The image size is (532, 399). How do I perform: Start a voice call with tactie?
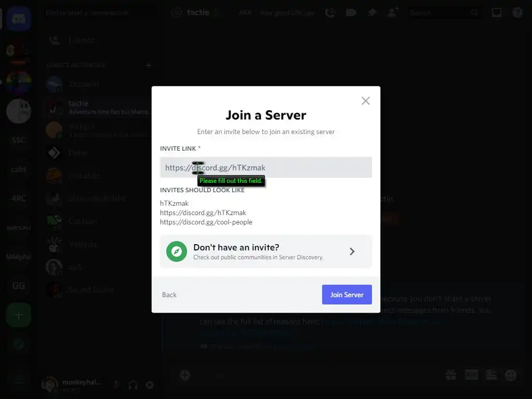click(330, 13)
